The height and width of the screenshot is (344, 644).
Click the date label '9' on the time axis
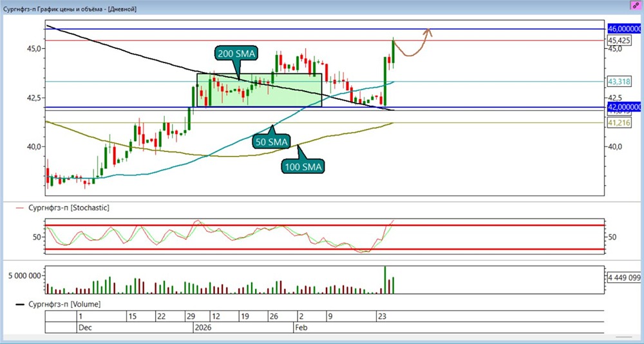[329, 317]
